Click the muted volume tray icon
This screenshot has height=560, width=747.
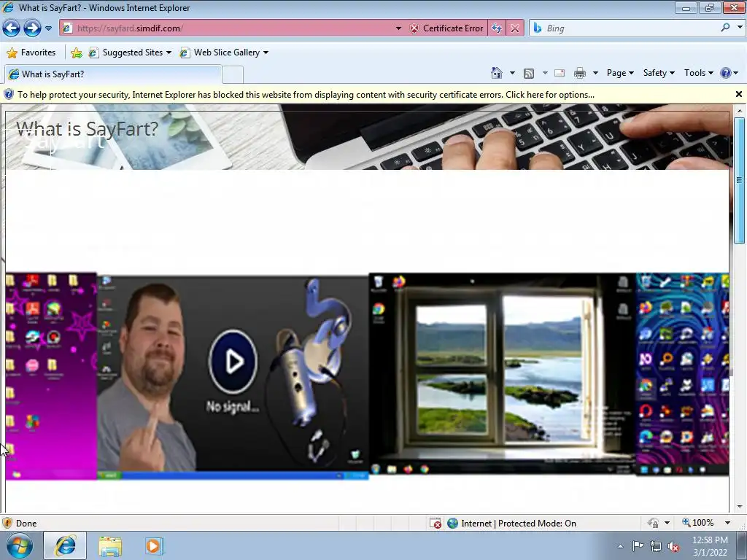click(x=673, y=547)
